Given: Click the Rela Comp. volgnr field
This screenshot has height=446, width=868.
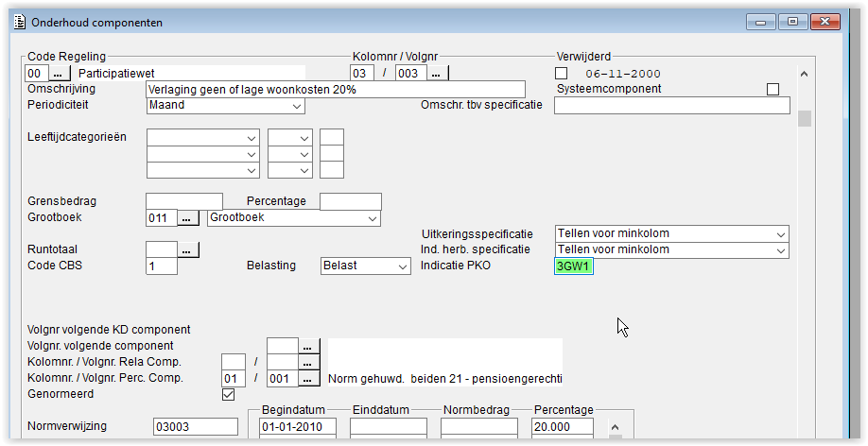Looking at the screenshot, I should 283,363.
